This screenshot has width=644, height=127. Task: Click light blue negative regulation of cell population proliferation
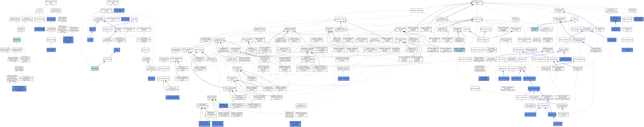[459, 50]
